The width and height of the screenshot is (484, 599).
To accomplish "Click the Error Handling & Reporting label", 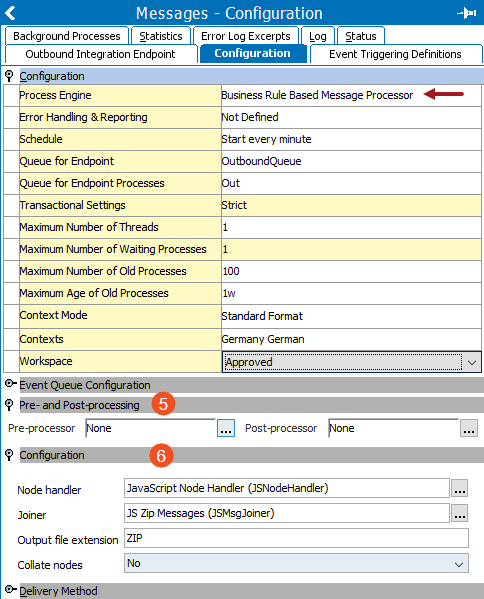I will point(83,117).
